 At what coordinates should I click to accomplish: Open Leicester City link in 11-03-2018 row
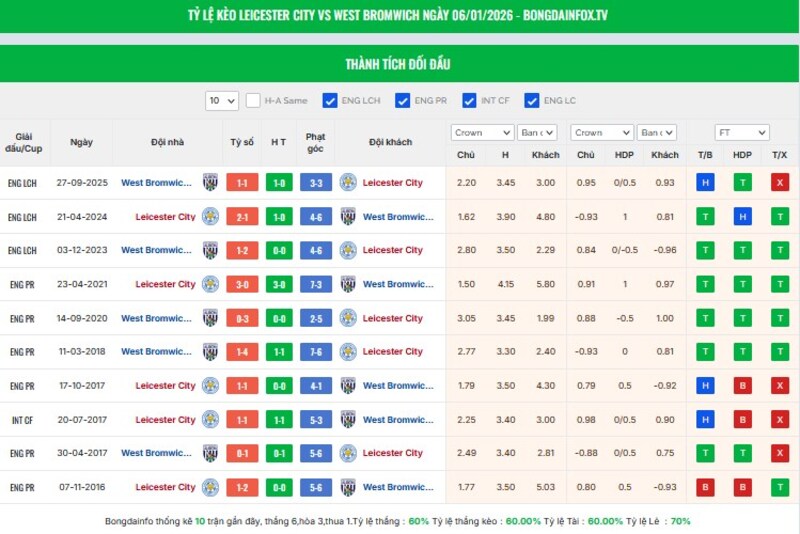click(392, 352)
